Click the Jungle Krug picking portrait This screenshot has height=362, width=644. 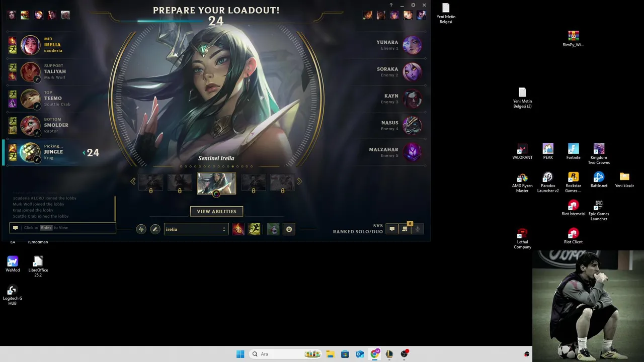[30, 152]
